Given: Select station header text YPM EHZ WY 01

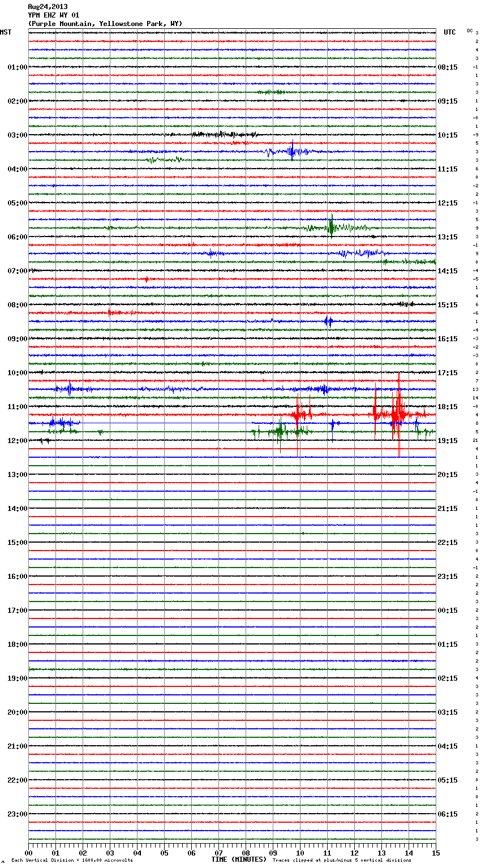Looking at the screenshot, I should [54, 15].
